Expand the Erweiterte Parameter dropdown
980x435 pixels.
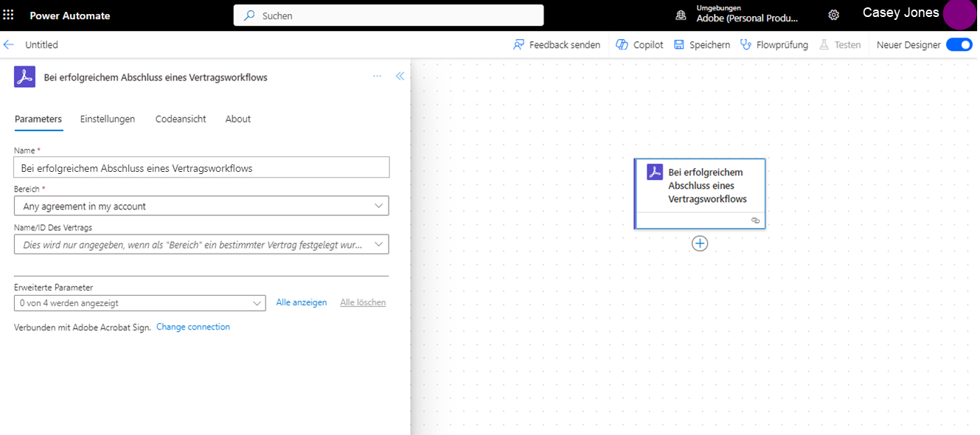click(257, 302)
